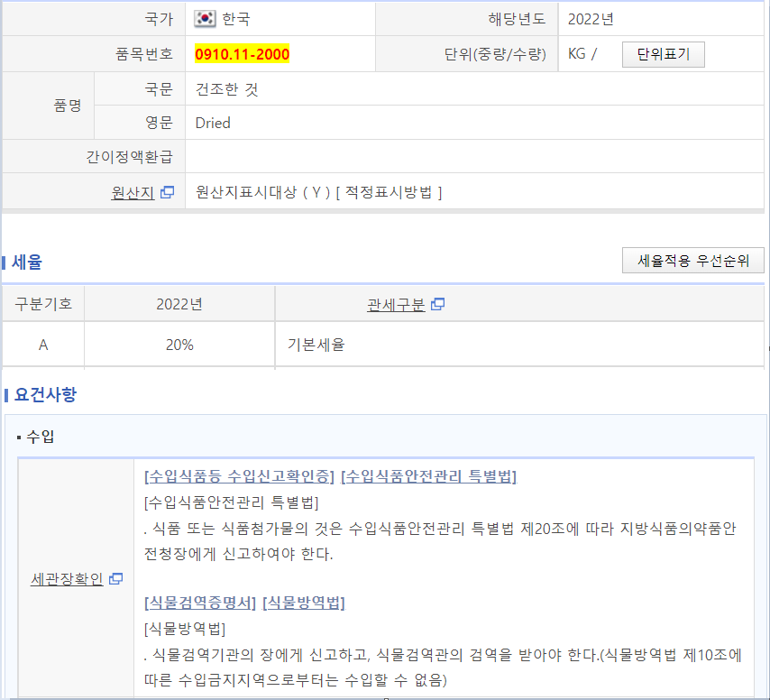
Task: Click the 20% tariff rate cell
Action: pos(179,345)
